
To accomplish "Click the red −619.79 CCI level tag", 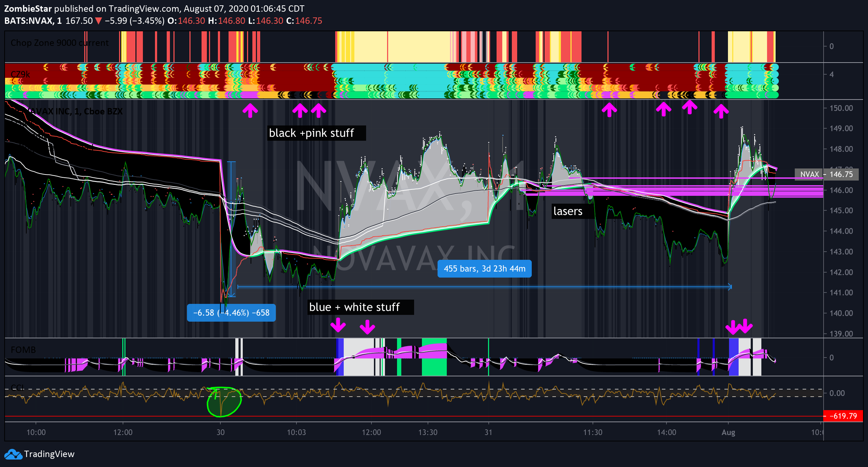I will 843,416.
